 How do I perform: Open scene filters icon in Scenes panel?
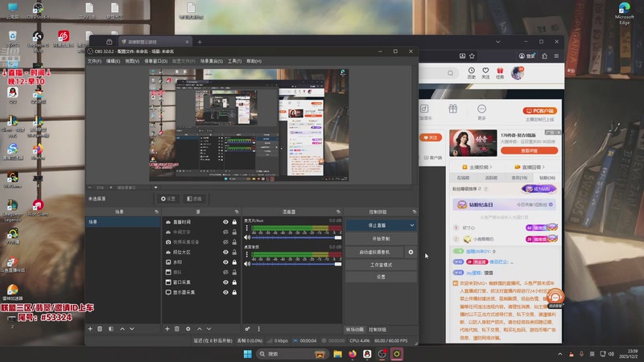(111, 329)
